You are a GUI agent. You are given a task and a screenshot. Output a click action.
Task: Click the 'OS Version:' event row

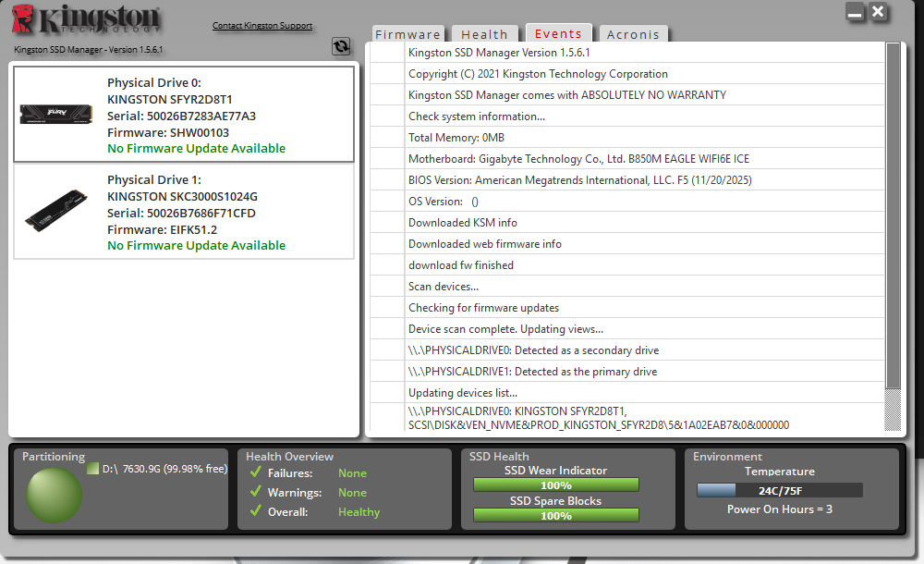(627, 202)
